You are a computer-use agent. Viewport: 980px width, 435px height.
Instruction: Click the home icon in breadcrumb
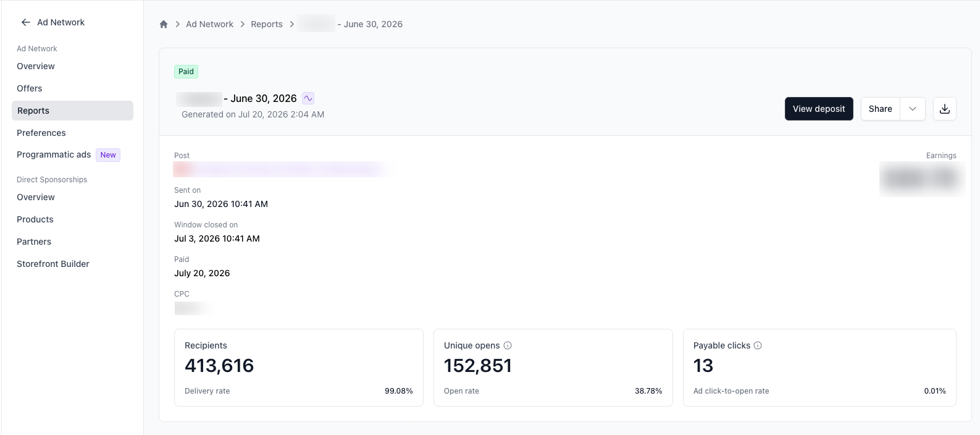(x=164, y=24)
